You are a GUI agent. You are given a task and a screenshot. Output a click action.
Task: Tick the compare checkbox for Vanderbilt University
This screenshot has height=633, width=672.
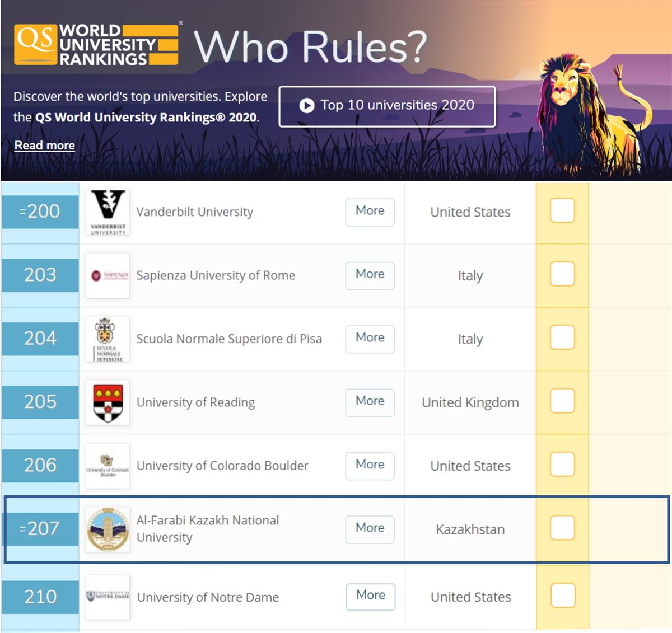point(562,210)
